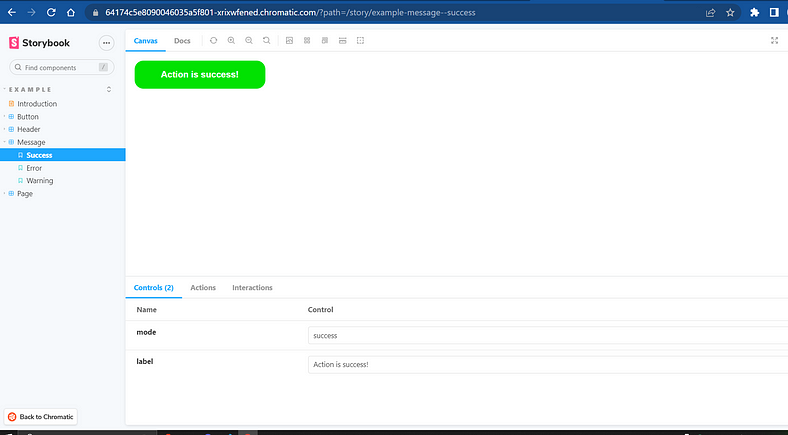Enable the measure tool
This screenshot has width=788, height=435.
(343, 41)
